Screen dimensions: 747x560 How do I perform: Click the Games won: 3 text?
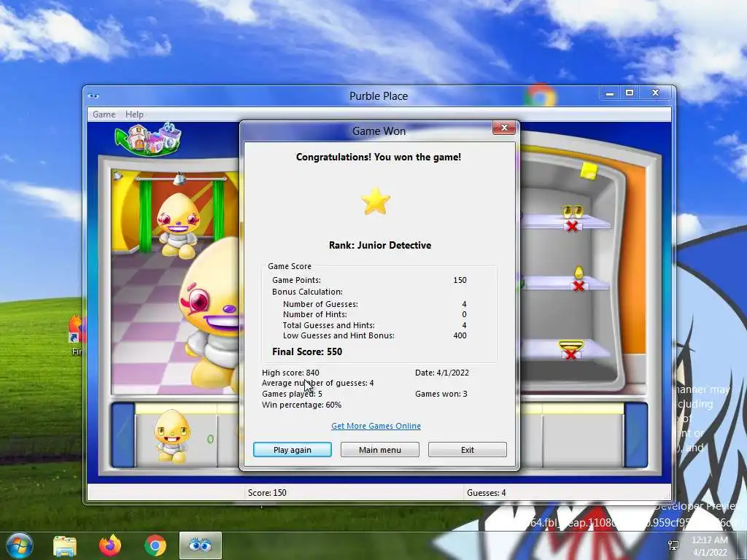[441, 394]
